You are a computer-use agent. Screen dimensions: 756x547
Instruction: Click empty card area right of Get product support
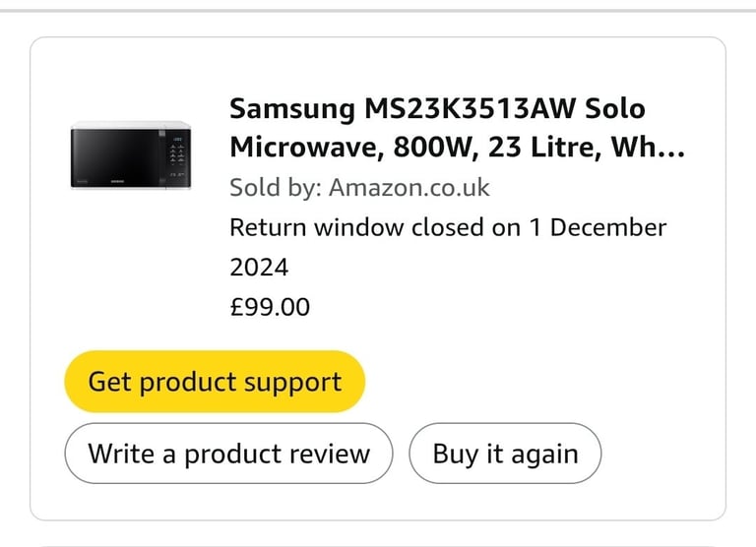[x=540, y=382]
